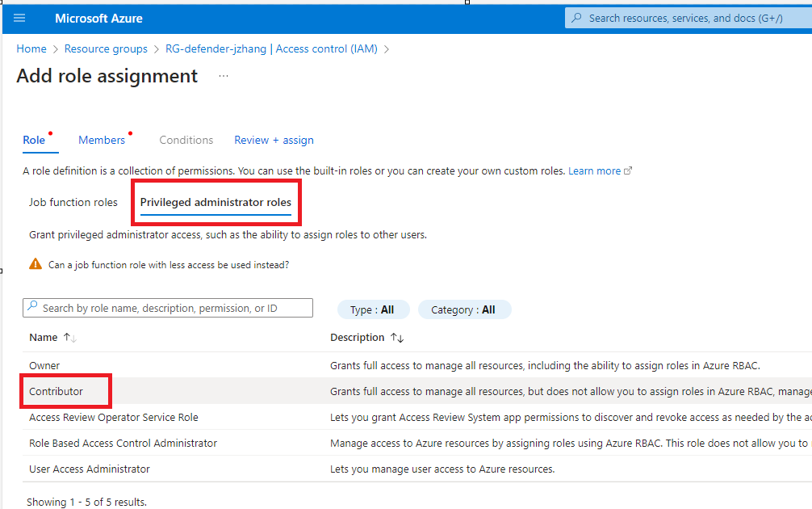Select Privileged administrator roles tab
This screenshot has width=812, height=509.
click(x=216, y=202)
